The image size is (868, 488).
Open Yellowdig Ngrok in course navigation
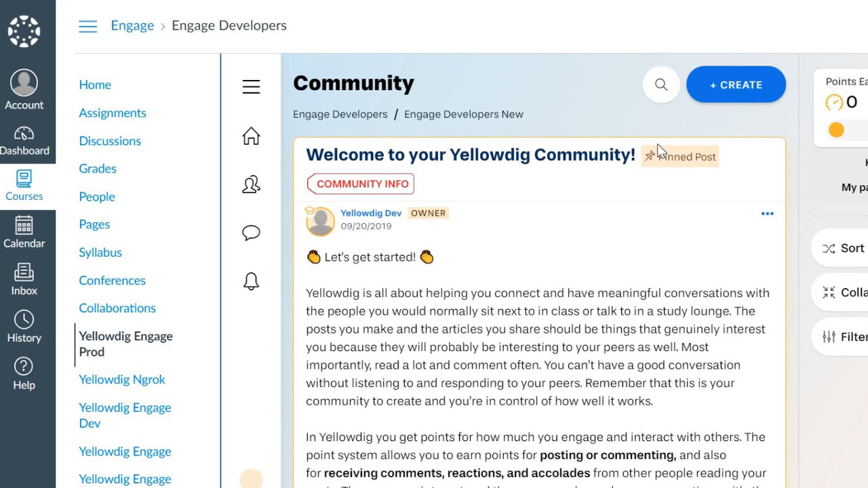[x=122, y=380]
